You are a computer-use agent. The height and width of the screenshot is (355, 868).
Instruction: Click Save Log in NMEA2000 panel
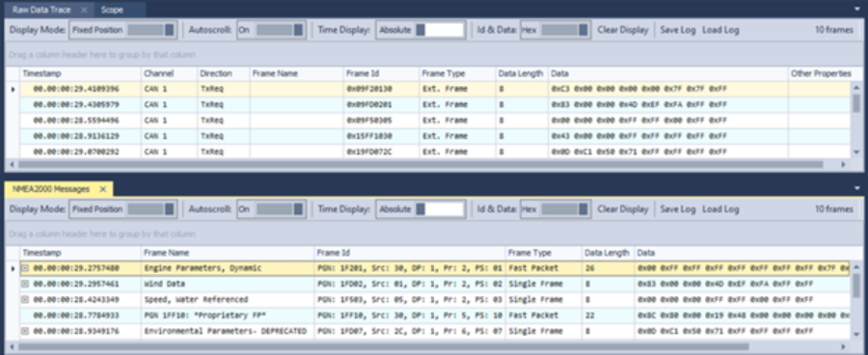678,209
